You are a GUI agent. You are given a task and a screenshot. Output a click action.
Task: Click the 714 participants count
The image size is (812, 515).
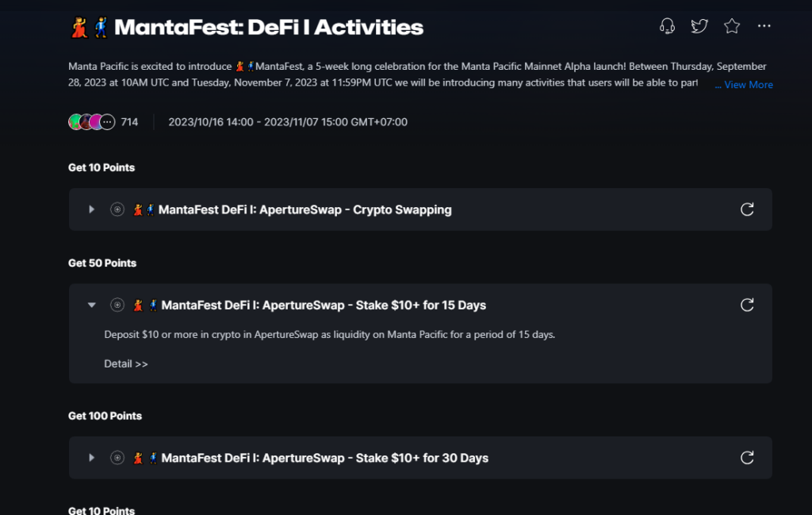pyautogui.click(x=129, y=121)
